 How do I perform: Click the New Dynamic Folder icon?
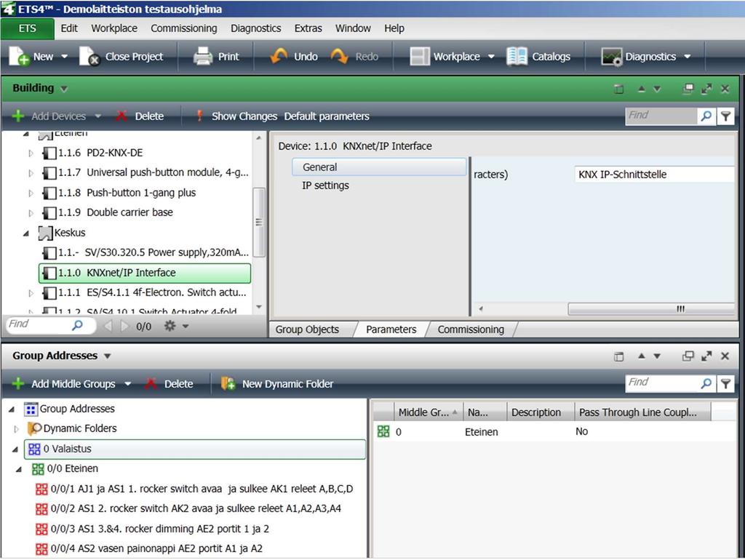228,383
